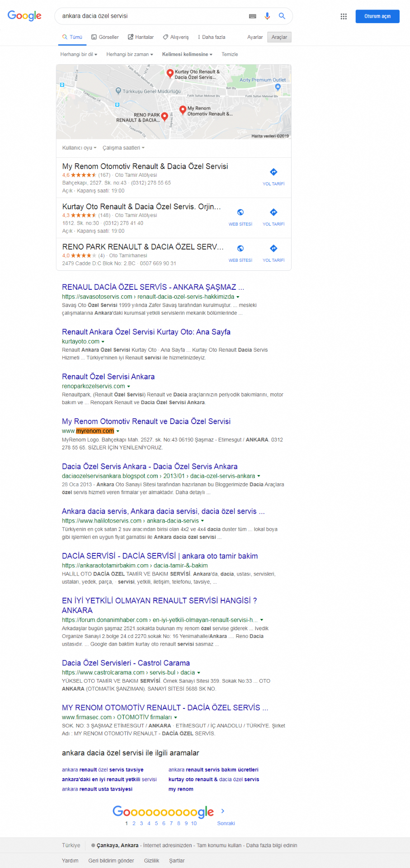The width and height of the screenshot is (410, 868).
Task: Expand arrow next to castrolcarama.com URL
Action: tap(199, 673)
